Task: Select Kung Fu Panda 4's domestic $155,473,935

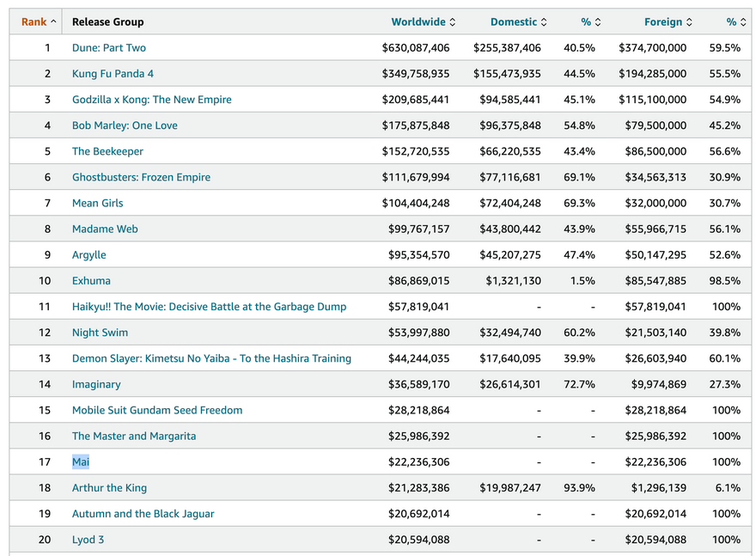Action: point(507,74)
